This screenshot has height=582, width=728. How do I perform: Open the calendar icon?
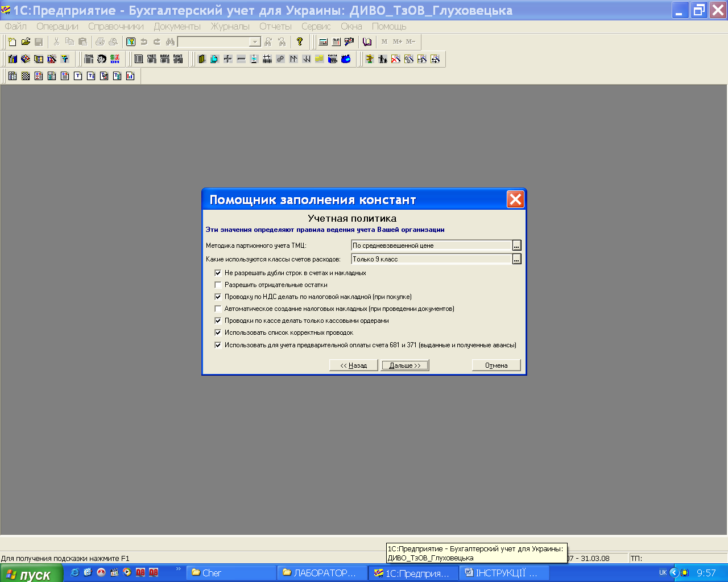tap(336, 41)
